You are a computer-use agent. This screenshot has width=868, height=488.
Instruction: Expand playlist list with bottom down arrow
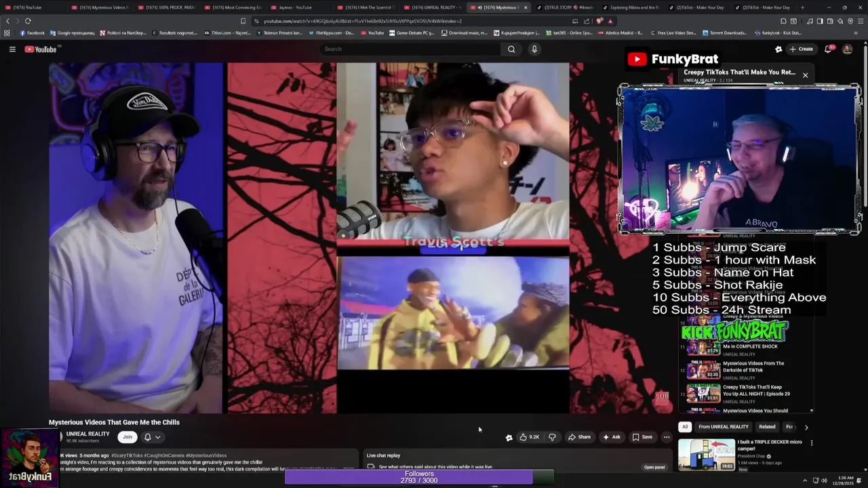tap(811, 411)
